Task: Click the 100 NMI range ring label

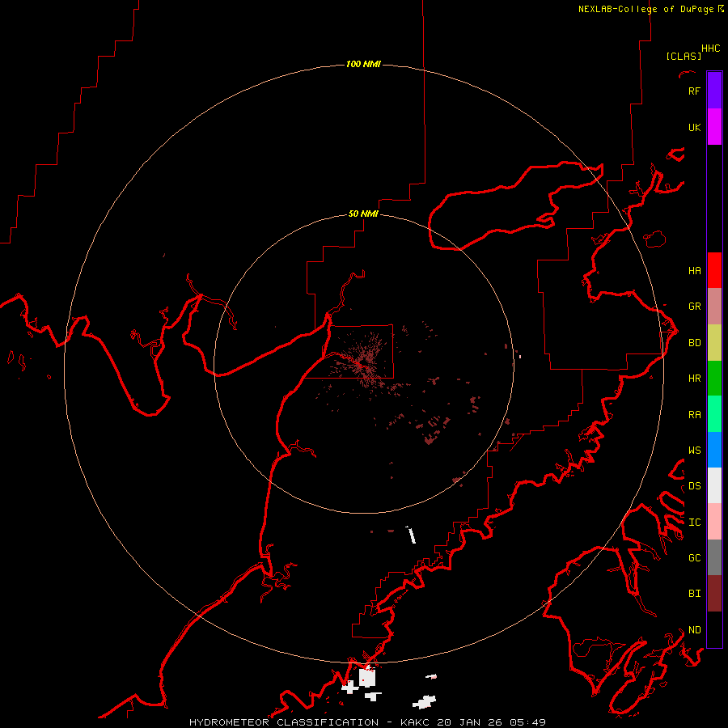Action: click(363, 64)
